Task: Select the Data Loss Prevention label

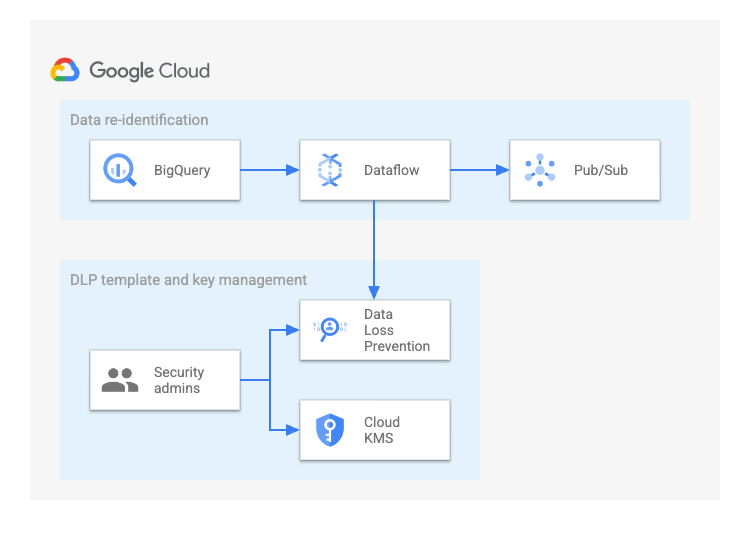Action: click(x=397, y=330)
